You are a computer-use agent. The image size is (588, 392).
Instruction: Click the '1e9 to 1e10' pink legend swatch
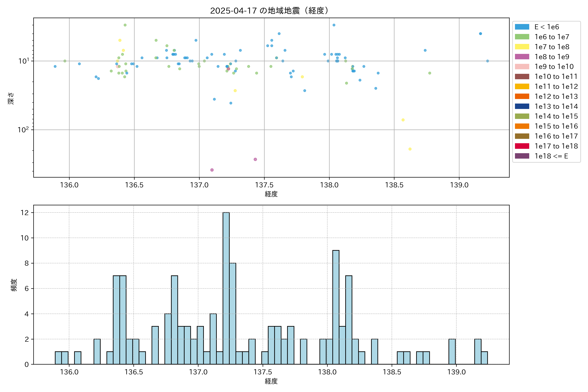522,66
